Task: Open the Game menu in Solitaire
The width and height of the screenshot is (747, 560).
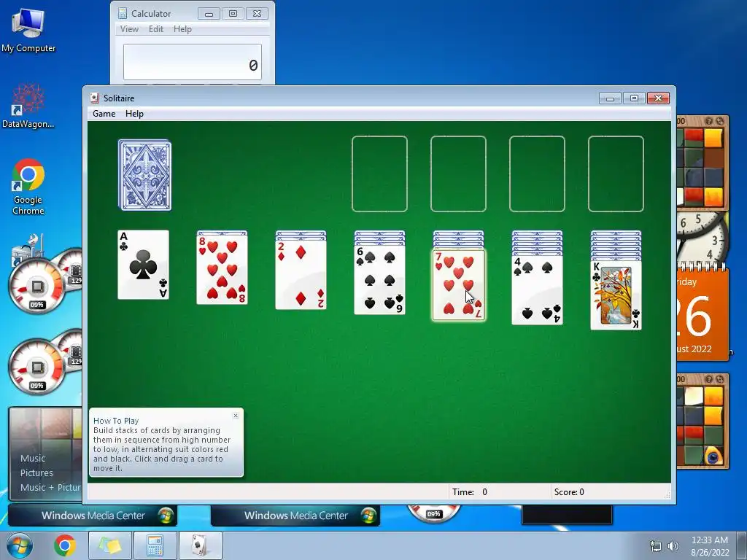Action: tap(104, 114)
